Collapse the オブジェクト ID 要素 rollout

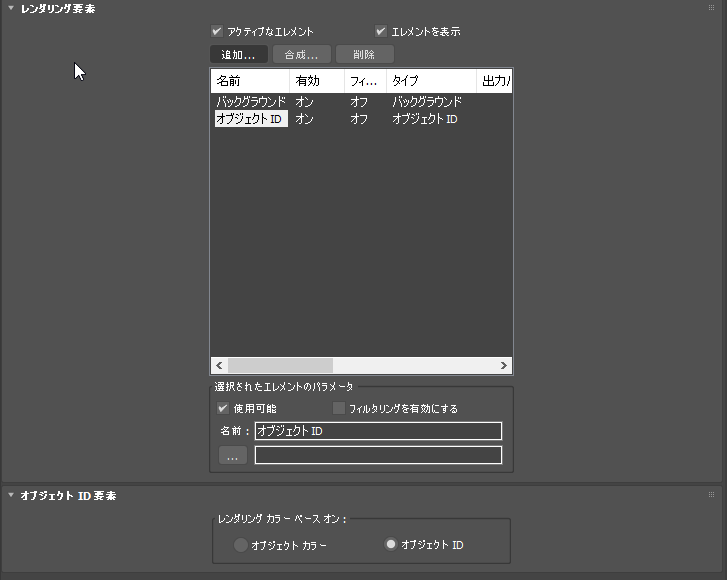tap(11, 495)
